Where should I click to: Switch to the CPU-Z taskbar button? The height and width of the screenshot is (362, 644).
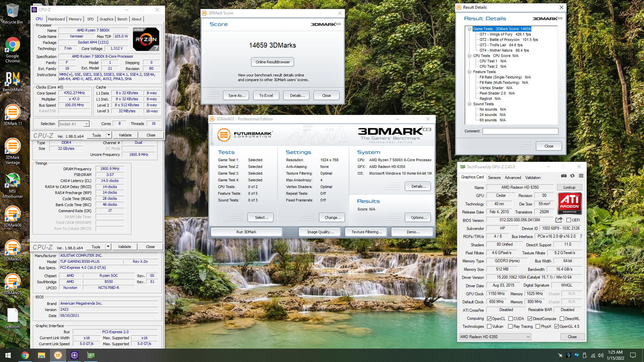click(74, 355)
